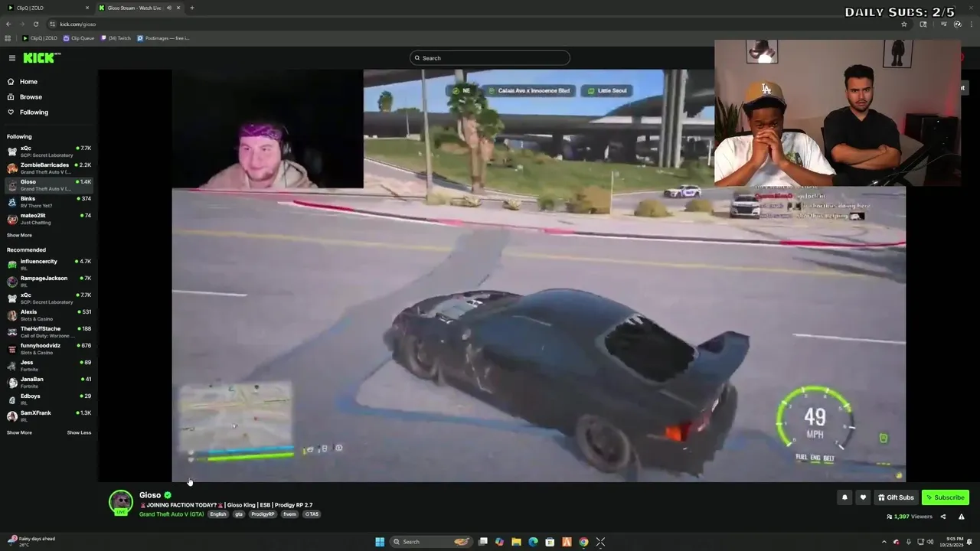This screenshot has height=551, width=980.
Task: Open SamXFrank recommended channel
Action: (x=49, y=416)
